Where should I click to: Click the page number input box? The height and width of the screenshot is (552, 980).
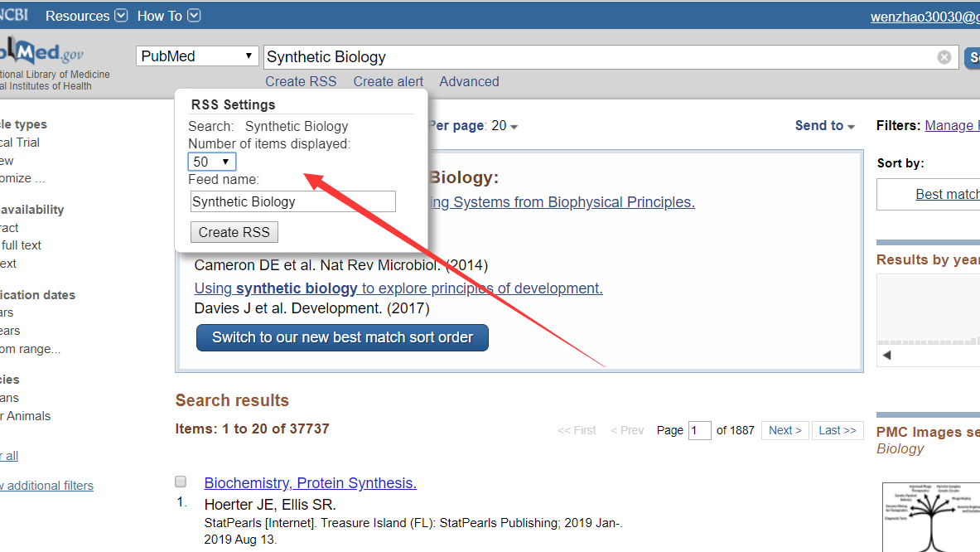[x=699, y=430]
